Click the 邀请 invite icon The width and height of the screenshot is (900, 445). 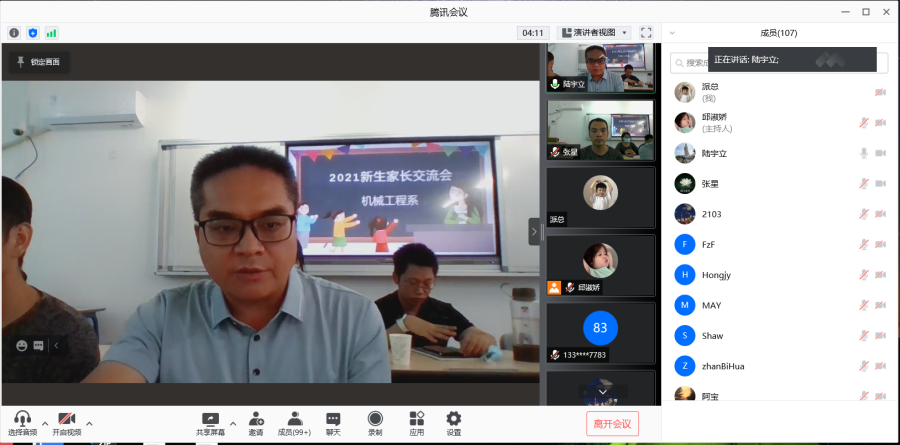256,419
